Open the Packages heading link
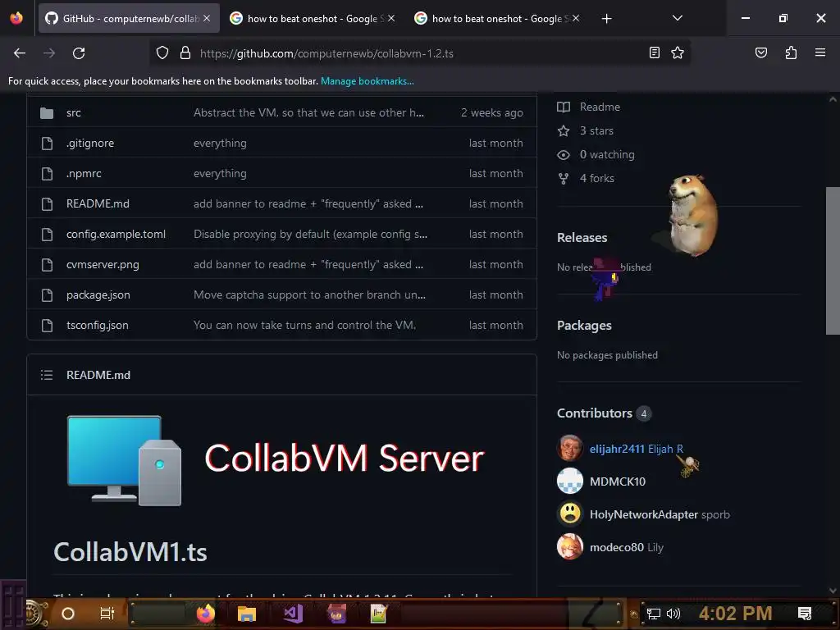Screen dimensions: 840x630 584,325
